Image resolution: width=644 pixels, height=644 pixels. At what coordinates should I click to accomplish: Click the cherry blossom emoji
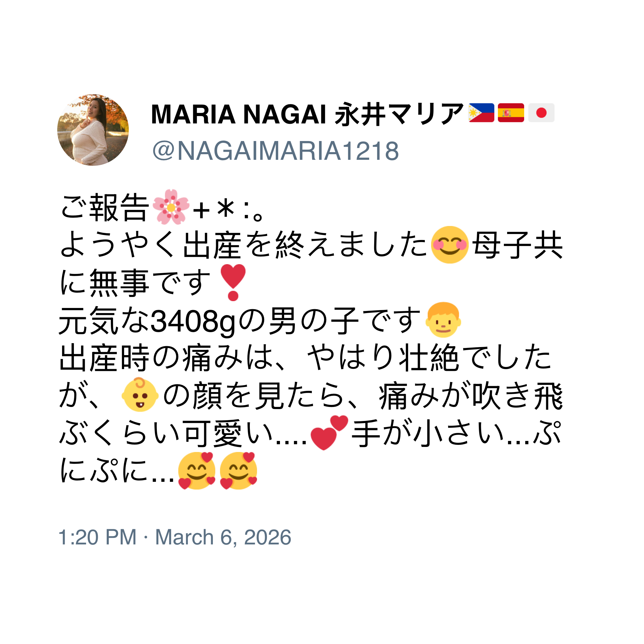171,207
